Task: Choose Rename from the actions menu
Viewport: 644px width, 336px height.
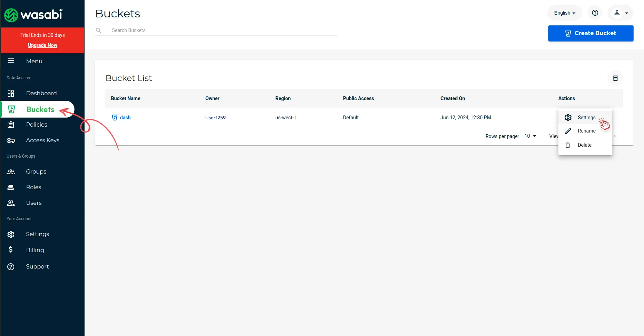Action: pos(586,131)
